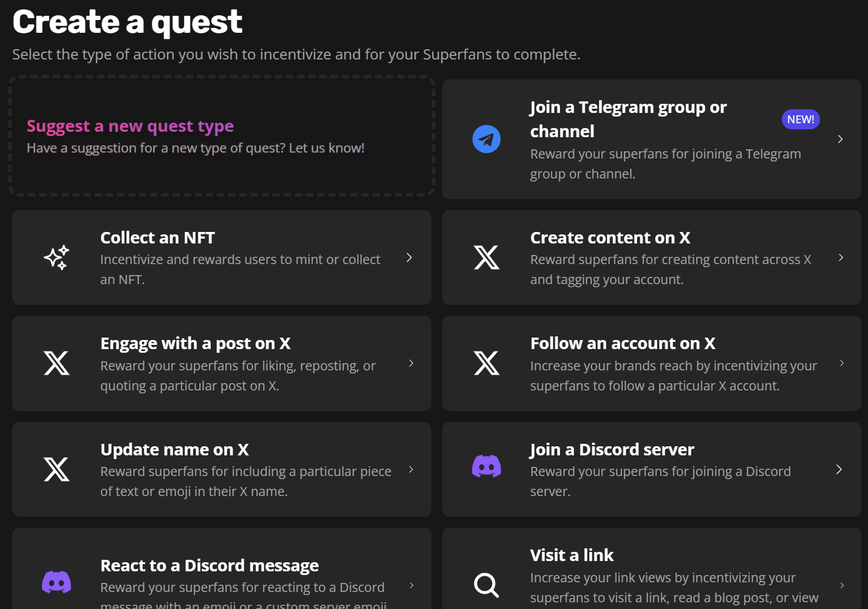Click the Telegram paper plane icon
868x609 pixels.
coord(487,139)
